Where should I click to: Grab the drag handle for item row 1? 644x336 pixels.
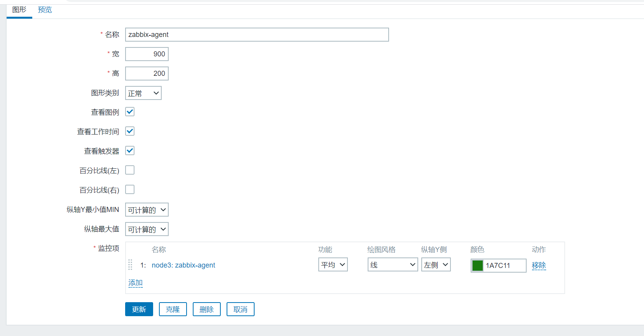coord(130,265)
